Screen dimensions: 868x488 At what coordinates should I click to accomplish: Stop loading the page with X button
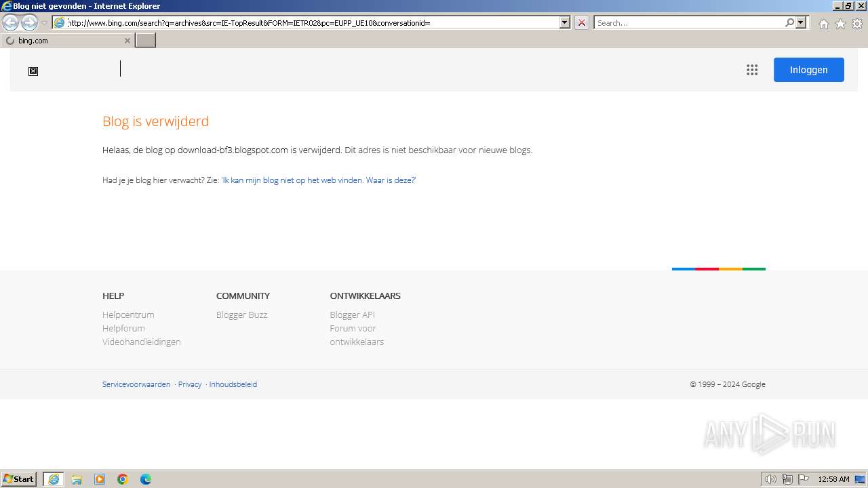coord(582,22)
